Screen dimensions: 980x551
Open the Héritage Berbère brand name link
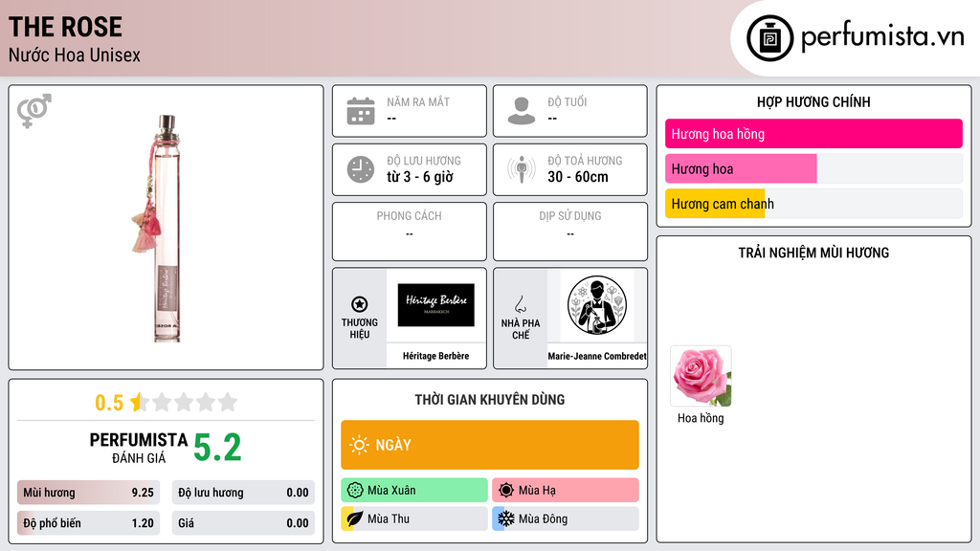point(435,356)
